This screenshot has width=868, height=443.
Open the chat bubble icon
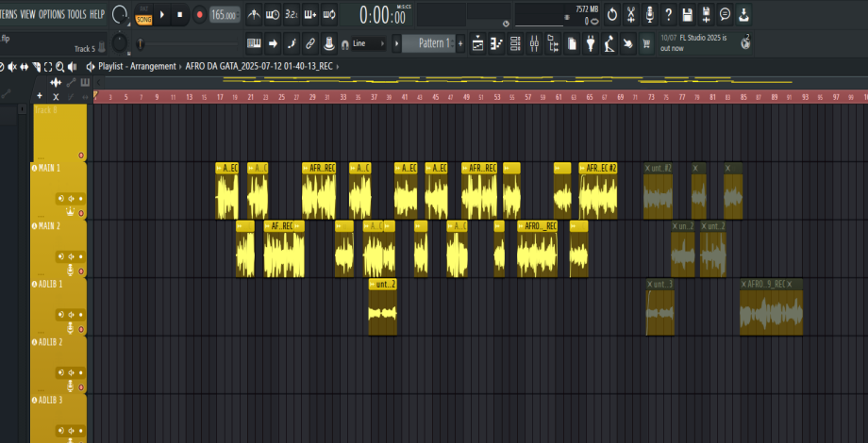click(726, 15)
